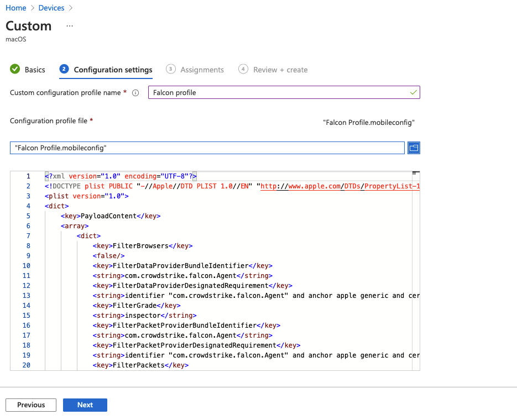The height and width of the screenshot is (420, 517).
Task: Go to Devices breadcrumb link
Action: pyautogui.click(x=51, y=8)
